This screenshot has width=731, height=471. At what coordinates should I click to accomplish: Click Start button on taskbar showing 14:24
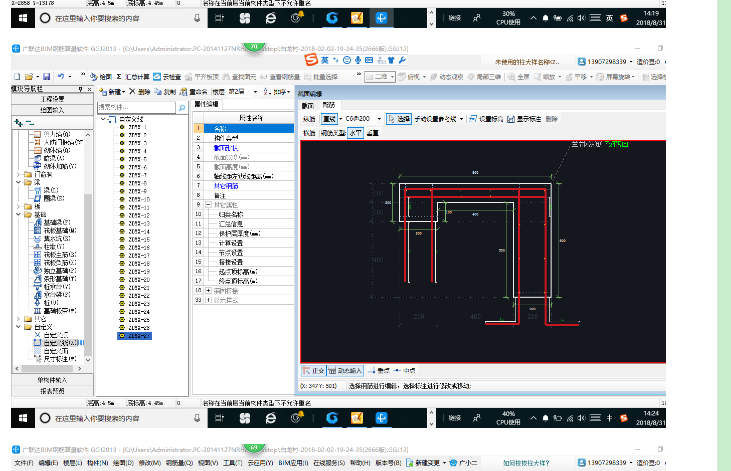point(23,418)
